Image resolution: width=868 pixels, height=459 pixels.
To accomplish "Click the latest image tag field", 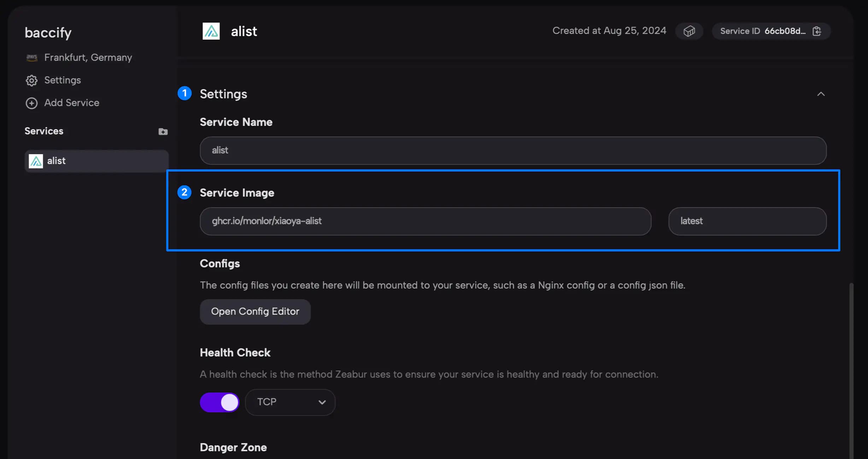I will 747,221.
